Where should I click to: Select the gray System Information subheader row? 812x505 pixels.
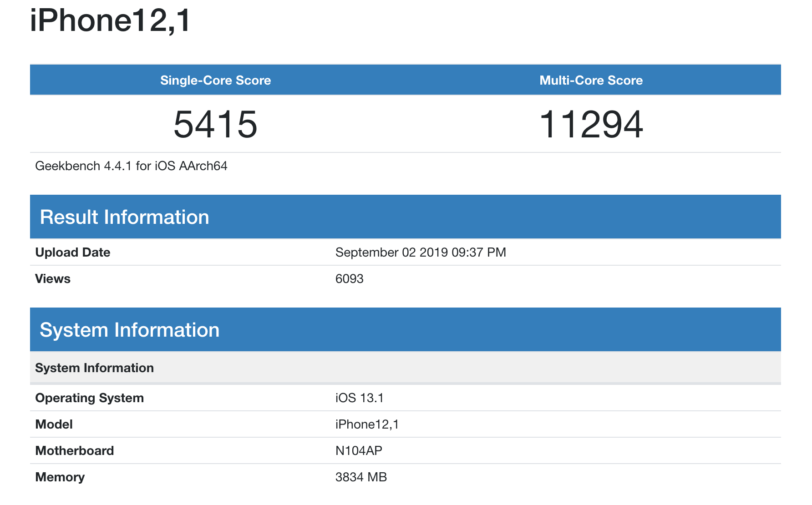point(406,368)
